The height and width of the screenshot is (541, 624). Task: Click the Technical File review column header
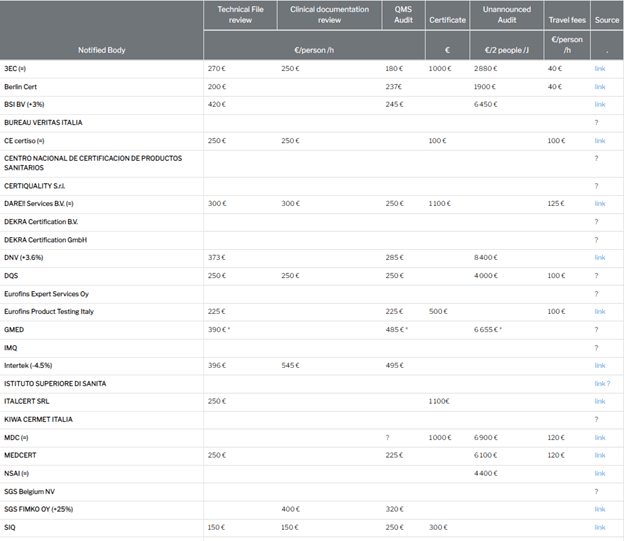coord(240,14)
